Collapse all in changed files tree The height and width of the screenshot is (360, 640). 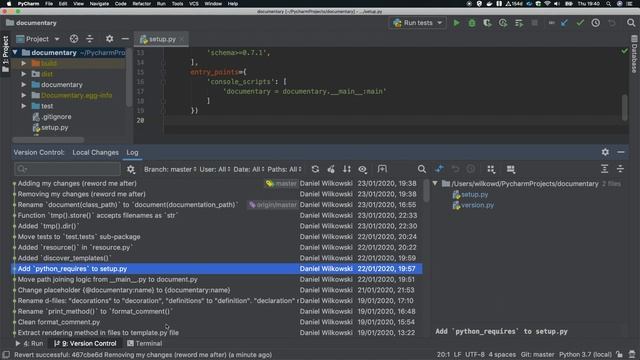pos(620,169)
